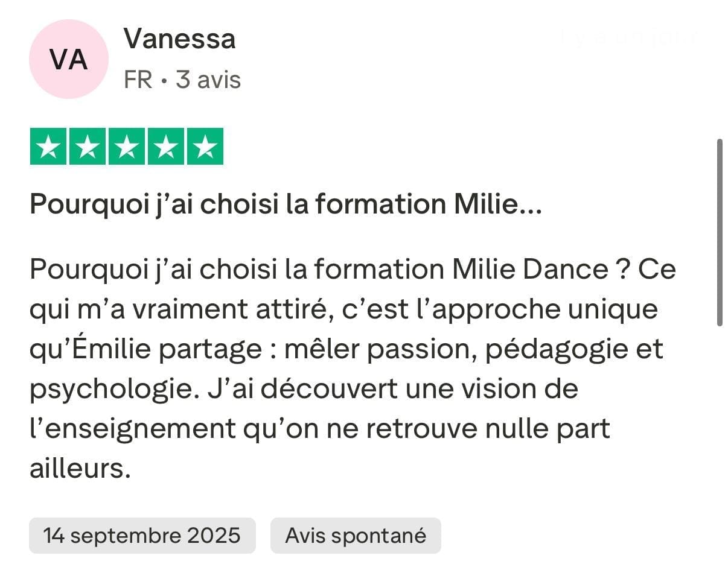The height and width of the screenshot is (570, 728).
Task: Open the bold review title "Pourquoi j'ai choisi la formation Milie…"
Action: pos(286,206)
